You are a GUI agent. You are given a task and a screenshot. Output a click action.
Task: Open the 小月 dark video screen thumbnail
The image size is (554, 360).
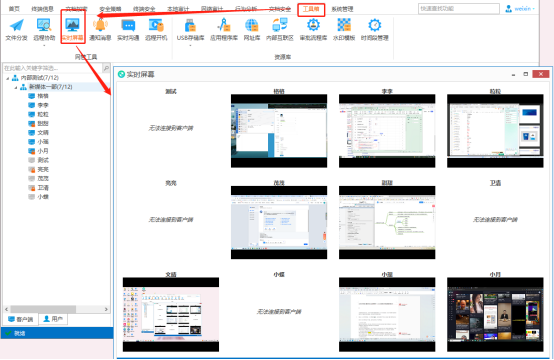495,314
